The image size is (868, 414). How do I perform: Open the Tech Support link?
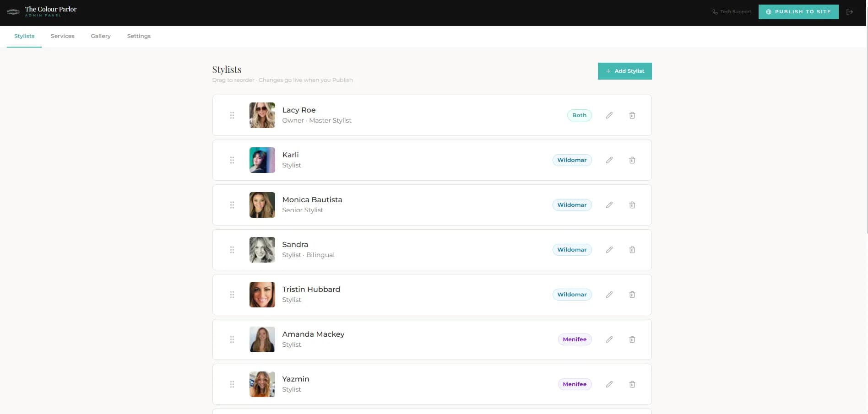[x=732, y=12]
